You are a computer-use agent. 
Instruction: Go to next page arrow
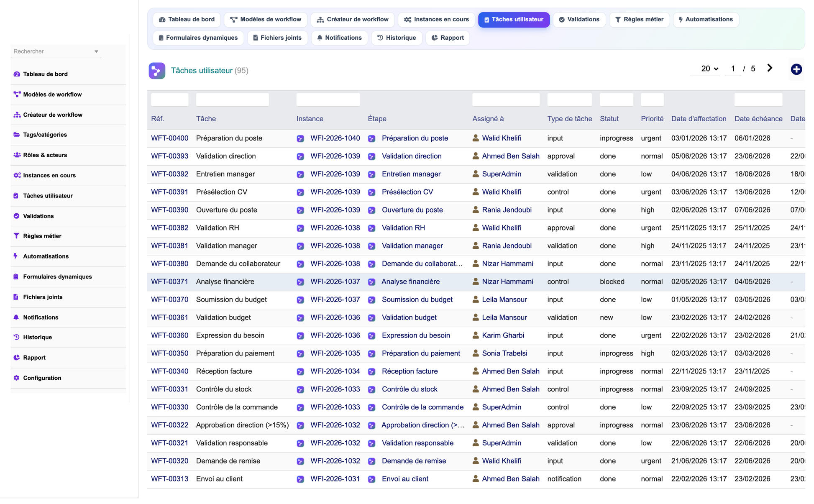point(770,68)
